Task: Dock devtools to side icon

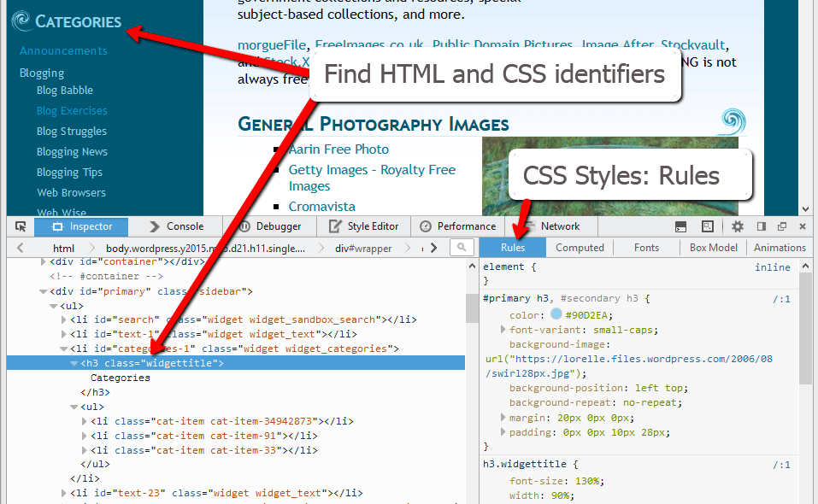Action: point(761,226)
